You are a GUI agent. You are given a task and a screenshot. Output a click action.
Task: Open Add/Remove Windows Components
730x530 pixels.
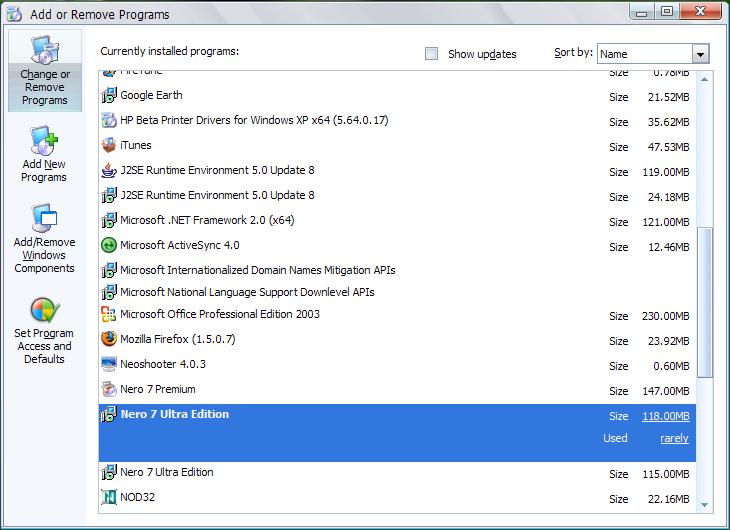[x=44, y=238]
